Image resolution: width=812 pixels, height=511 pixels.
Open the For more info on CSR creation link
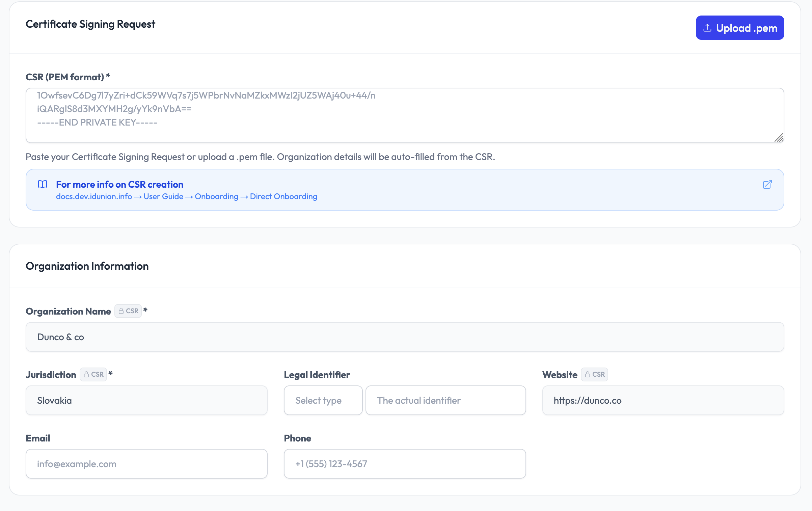(119, 184)
